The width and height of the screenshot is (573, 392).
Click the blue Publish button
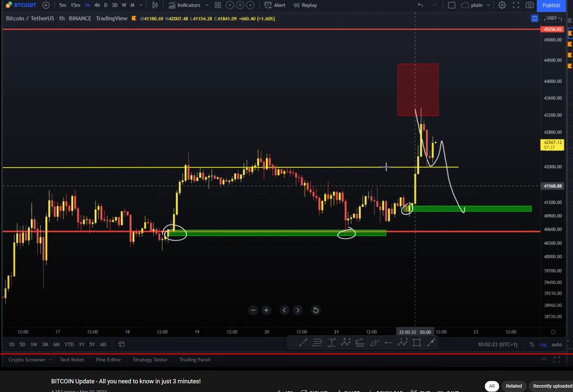[x=552, y=5]
